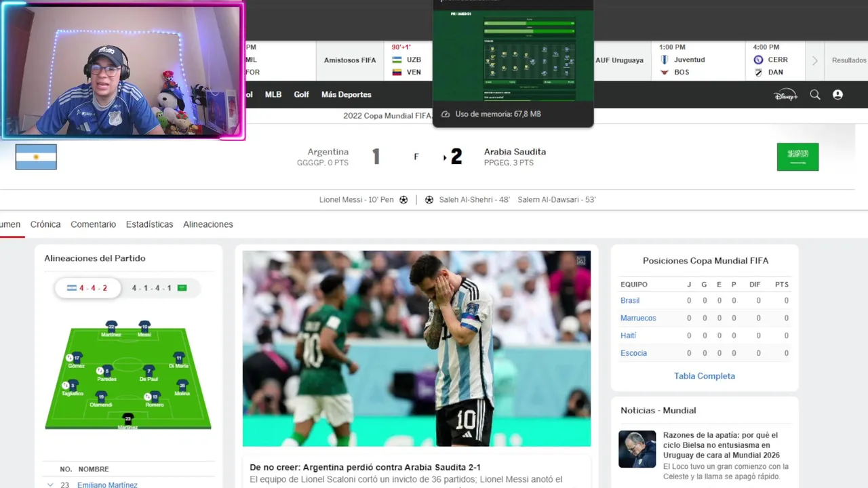This screenshot has height=488, width=868.
Task: Expand Emiliano Martínez row chevron
Action: [x=50, y=485]
